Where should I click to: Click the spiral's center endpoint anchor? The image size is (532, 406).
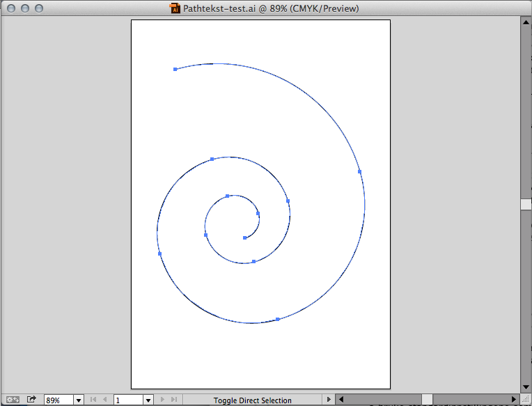245,237
